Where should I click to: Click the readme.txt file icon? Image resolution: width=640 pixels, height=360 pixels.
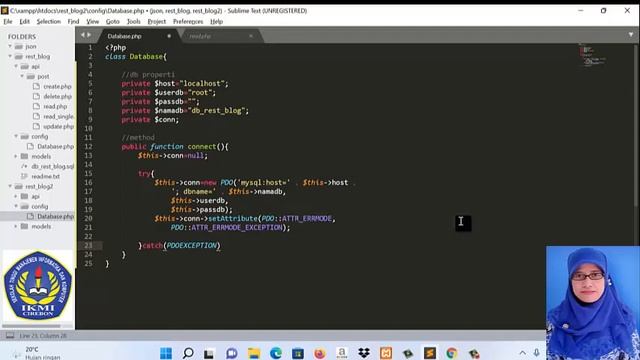point(24,176)
